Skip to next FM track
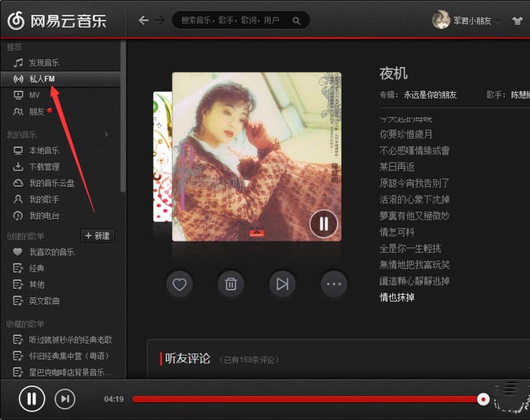Screen dimensions: 530x420 [282, 284]
